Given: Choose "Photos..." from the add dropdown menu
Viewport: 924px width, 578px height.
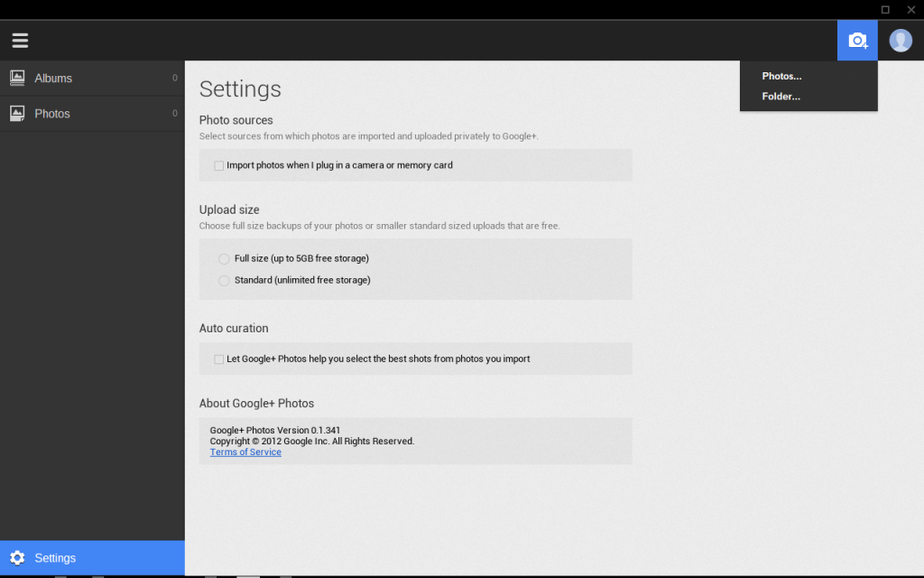Looking at the screenshot, I should tap(781, 77).
